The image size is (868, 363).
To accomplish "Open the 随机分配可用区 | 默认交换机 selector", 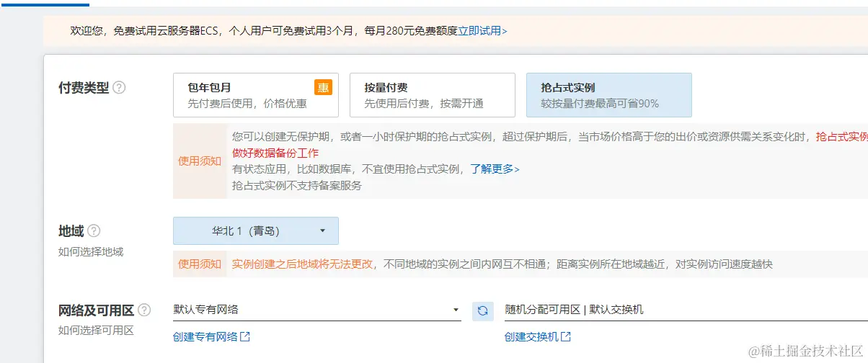I will (686, 310).
